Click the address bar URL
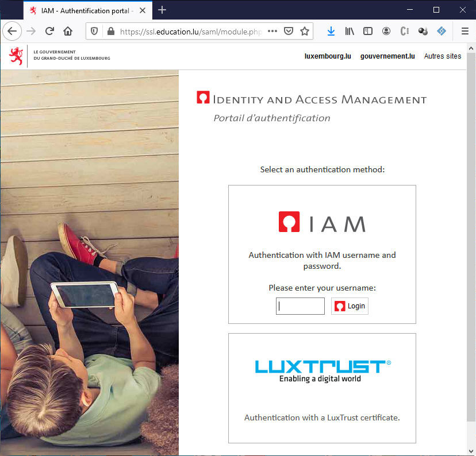Viewport: 476px width, 456px height. click(191, 32)
